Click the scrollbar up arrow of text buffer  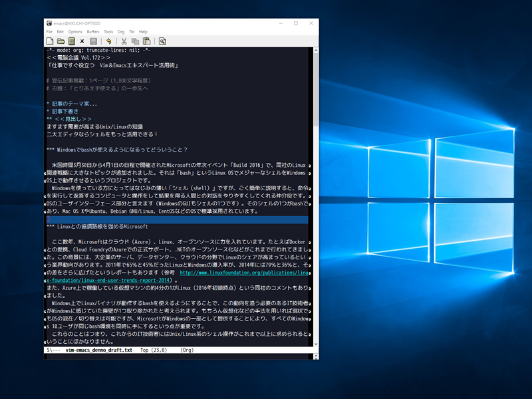(316, 51)
